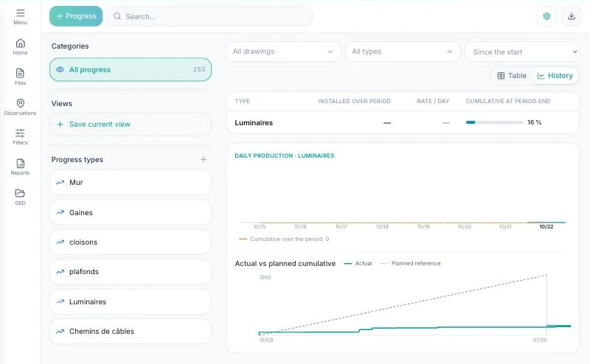
Task: Click CUMULATIVE AT PERIOD END column header
Action: coord(508,101)
